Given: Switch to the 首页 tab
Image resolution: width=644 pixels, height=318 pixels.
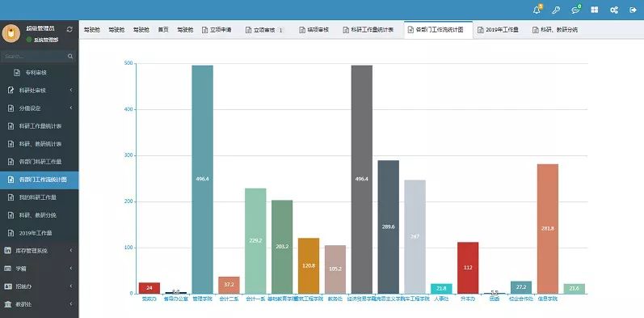Looking at the screenshot, I should point(163,30).
